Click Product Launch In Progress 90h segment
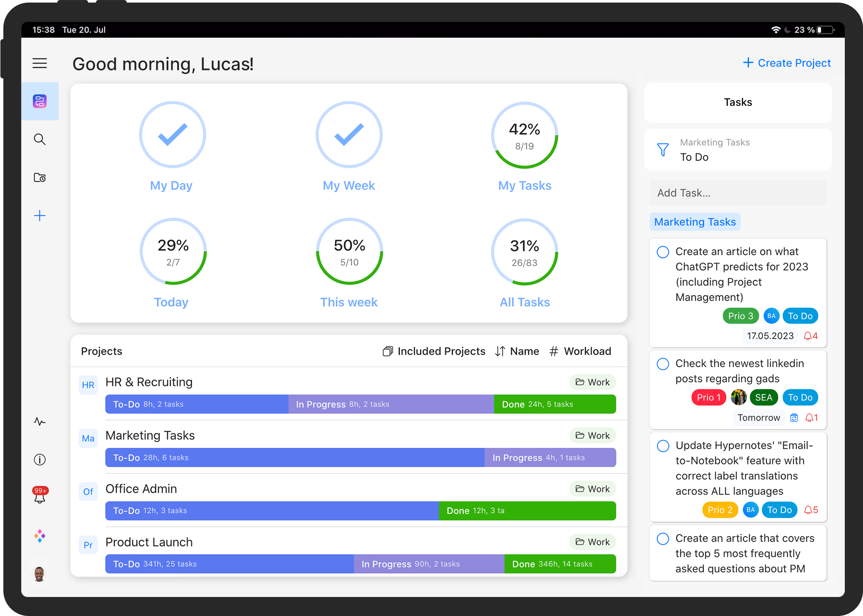The height and width of the screenshot is (616, 863). tap(429, 564)
